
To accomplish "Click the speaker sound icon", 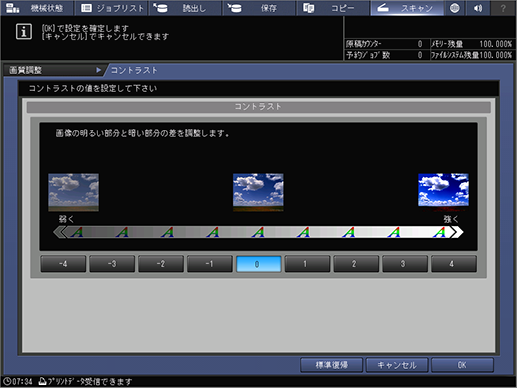I will pos(478,8).
